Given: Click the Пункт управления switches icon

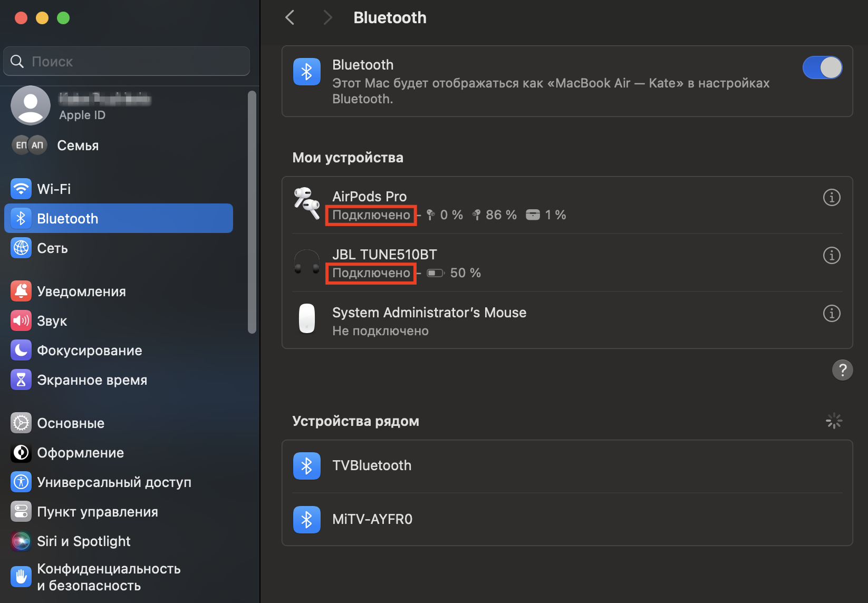Looking at the screenshot, I should (21, 511).
